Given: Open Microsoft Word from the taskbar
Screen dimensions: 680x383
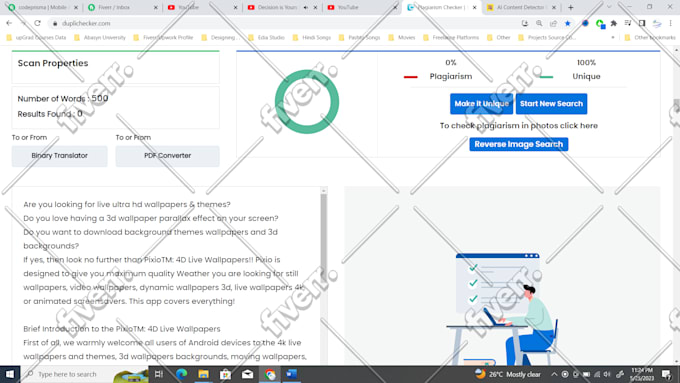Looking at the screenshot, I should click(x=292, y=374).
